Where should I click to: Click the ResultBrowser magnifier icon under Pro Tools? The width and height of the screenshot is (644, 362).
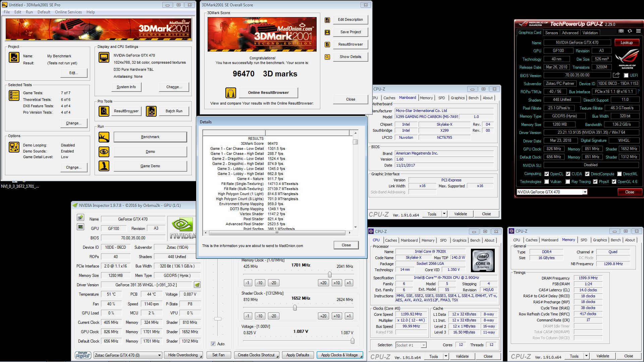pos(104,111)
